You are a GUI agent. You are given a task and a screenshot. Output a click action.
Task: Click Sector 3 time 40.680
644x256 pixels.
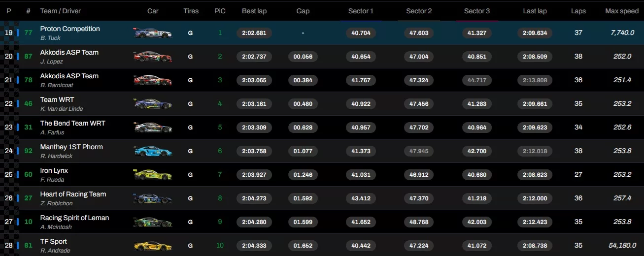[x=477, y=175]
